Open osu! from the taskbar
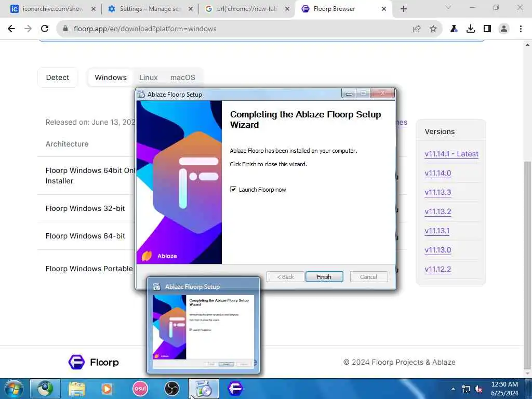This screenshot has width=532, height=399. tap(140, 389)
